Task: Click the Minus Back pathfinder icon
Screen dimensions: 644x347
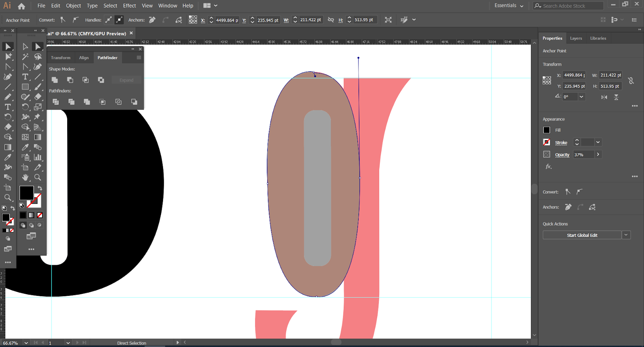Action: [134, 102]
